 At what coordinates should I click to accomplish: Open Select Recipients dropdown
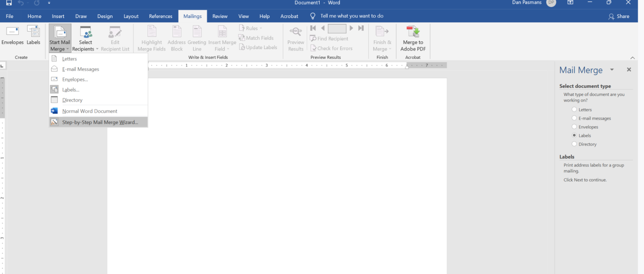coord(85,38)
